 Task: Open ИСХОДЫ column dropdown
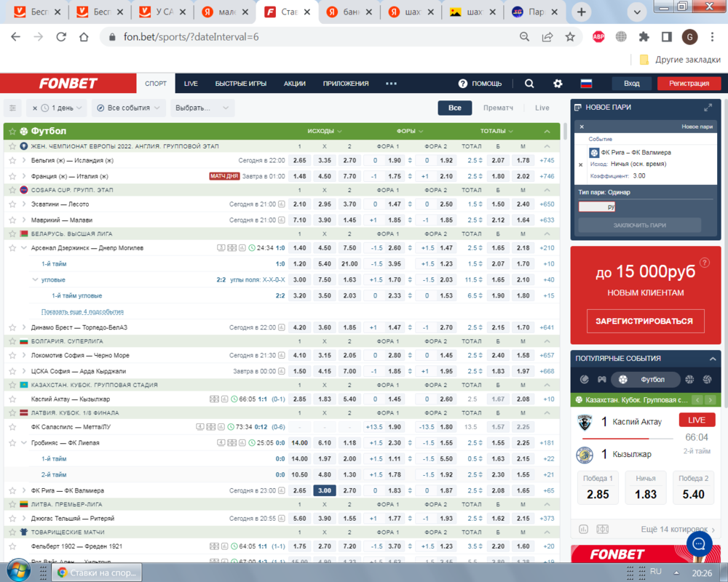click(325, 132)
